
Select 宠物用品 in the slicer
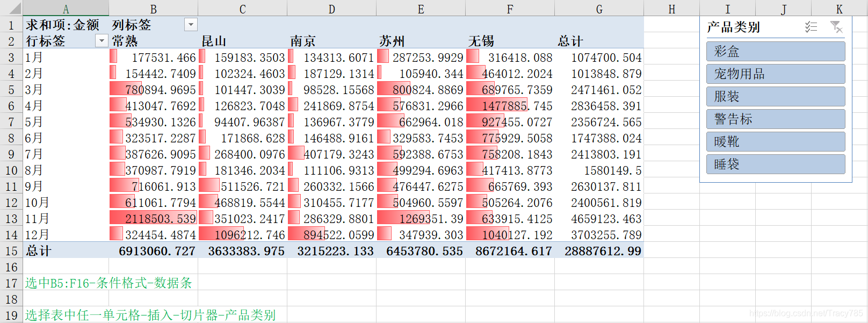[776, 74]
